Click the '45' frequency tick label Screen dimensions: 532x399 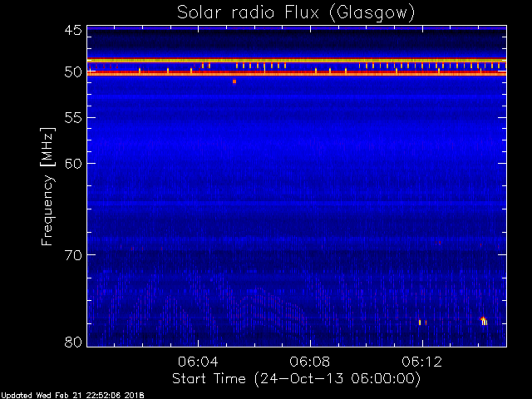point(73,30)
